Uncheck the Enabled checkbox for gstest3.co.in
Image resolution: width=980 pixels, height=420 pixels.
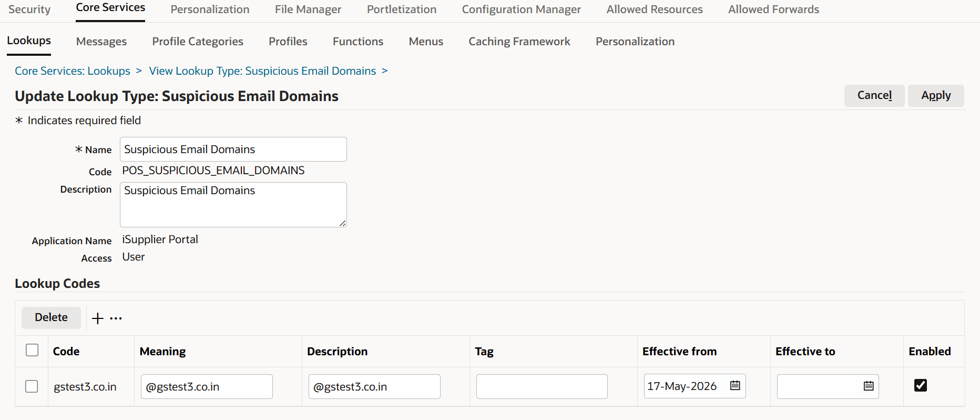921,385
